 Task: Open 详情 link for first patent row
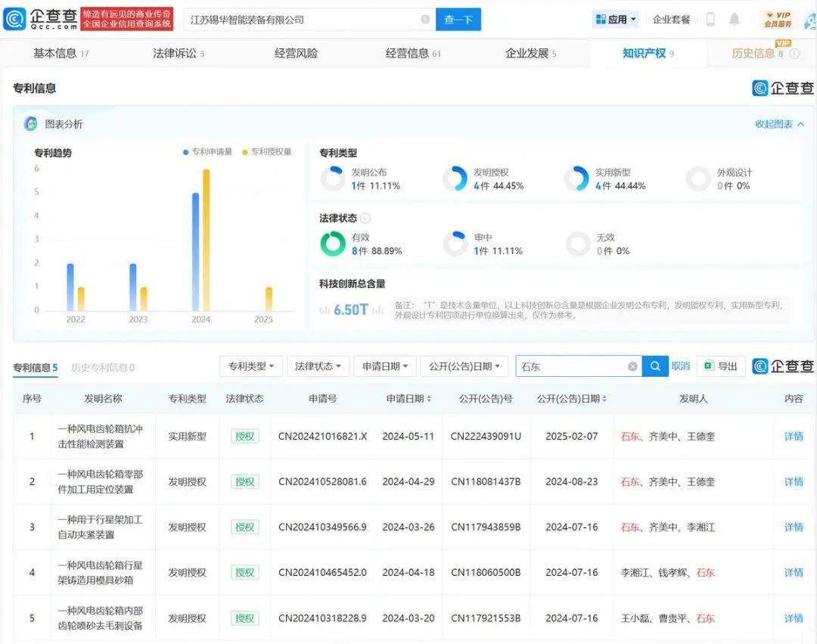coord(794,437)
